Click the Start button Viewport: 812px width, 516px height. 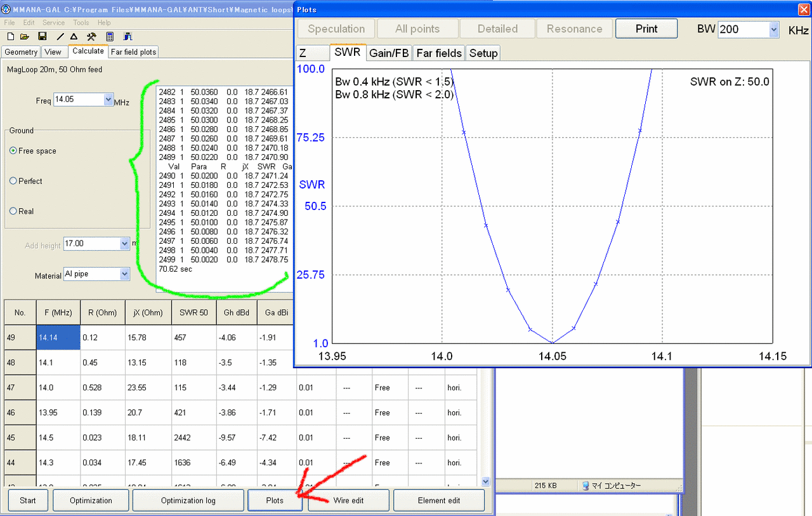[28, 501]
